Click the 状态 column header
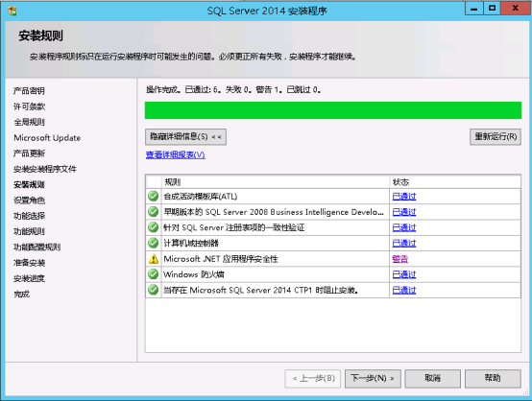 (455, 182)
